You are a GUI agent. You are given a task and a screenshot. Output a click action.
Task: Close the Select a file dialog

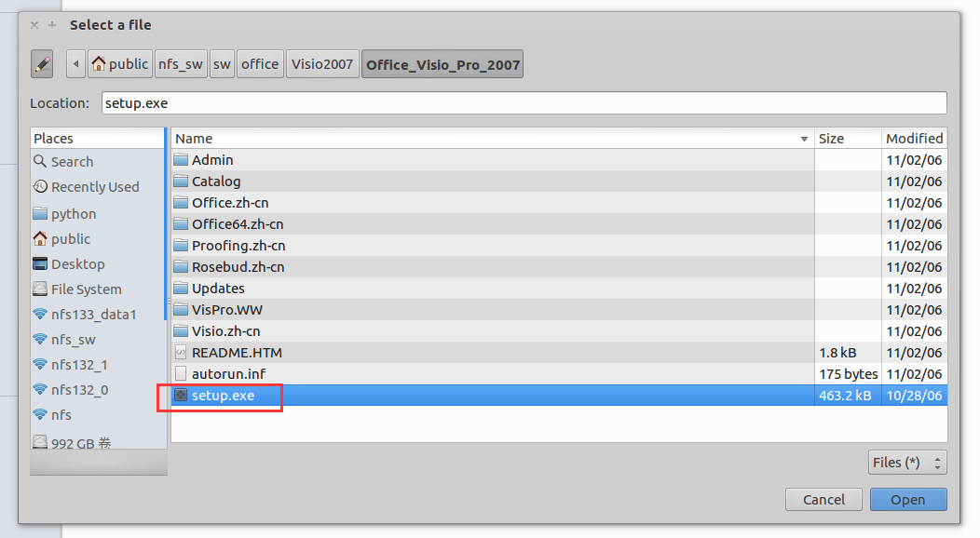tap(34, 25)
